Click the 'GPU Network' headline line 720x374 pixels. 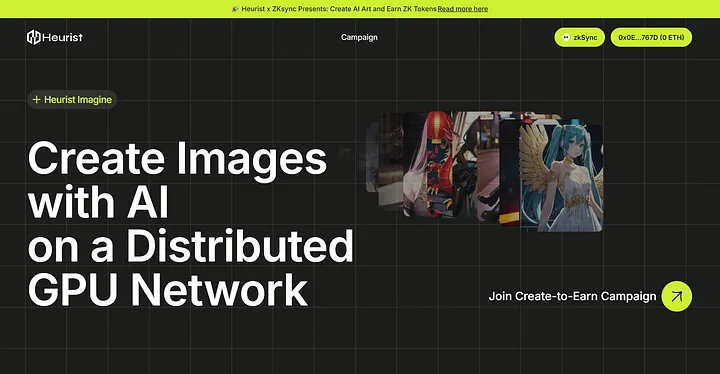pyautogui.click(x=168, y=289)
